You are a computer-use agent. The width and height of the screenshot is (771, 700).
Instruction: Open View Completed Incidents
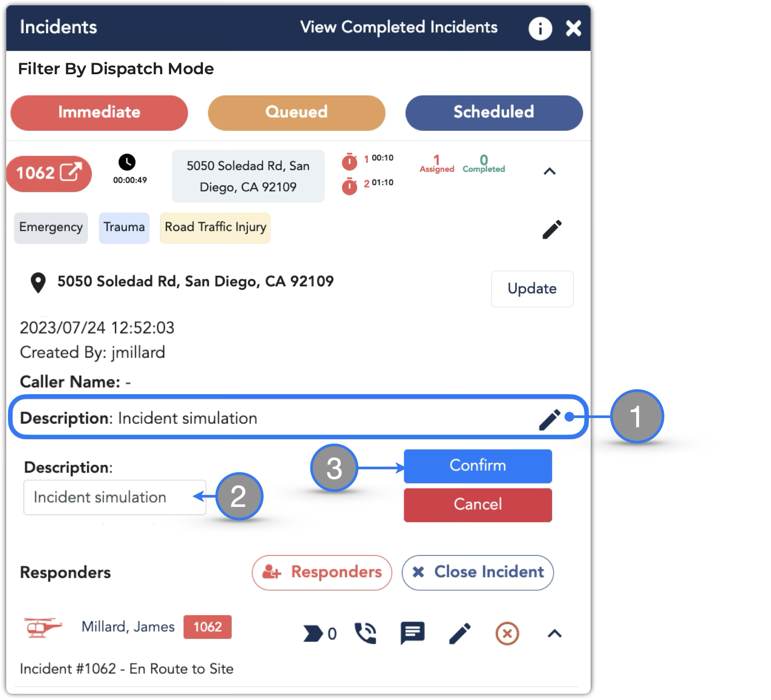click(x=399, y=27)
